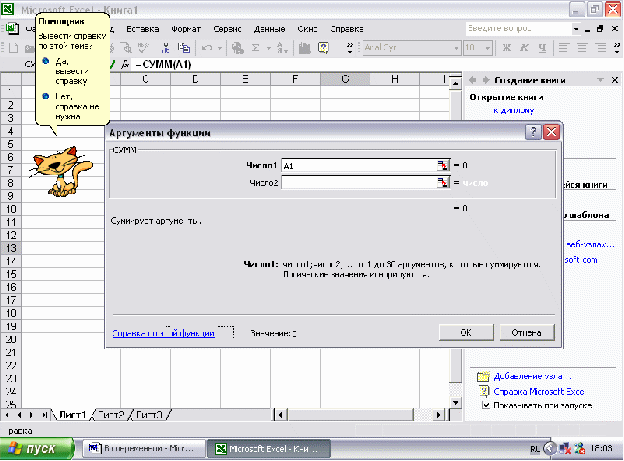Click the Cut scissors icon
The height and width of the screenshot is (461, 624).
pos(166,48)
